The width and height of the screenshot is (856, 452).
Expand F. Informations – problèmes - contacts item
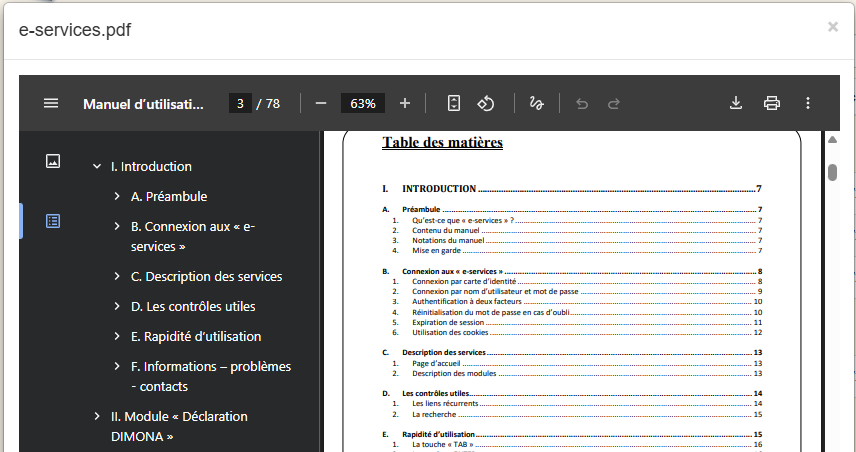pyautogui.click(x=117, y=366)
